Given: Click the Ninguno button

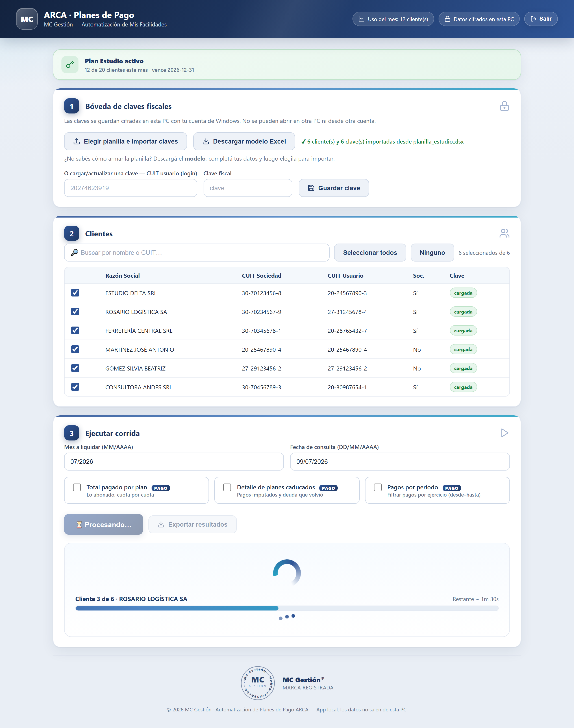Looking at the screenshot, I should [432, 253].
